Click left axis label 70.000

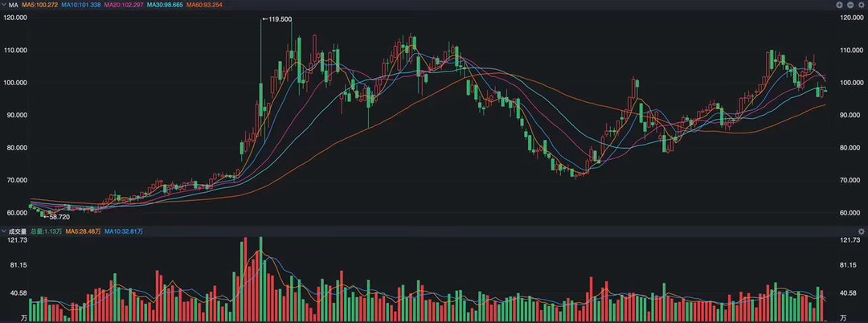coord(15,181)
